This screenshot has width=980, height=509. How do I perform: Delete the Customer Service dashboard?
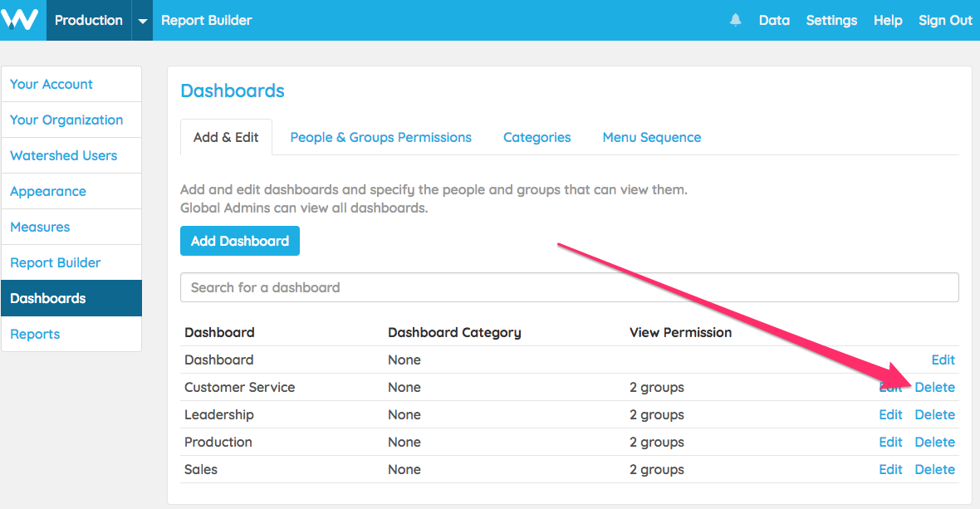[x=935, y=387]
